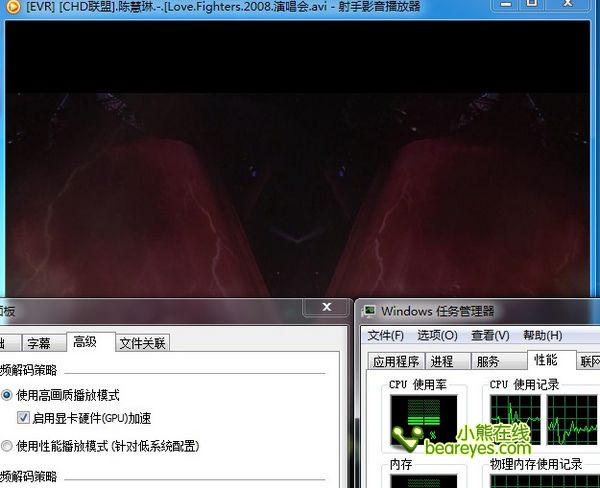Viewport: 600px width, 488px height.
Task: Click the SPlayer orange play icon in title bar
Action: [x=13, y=7]
